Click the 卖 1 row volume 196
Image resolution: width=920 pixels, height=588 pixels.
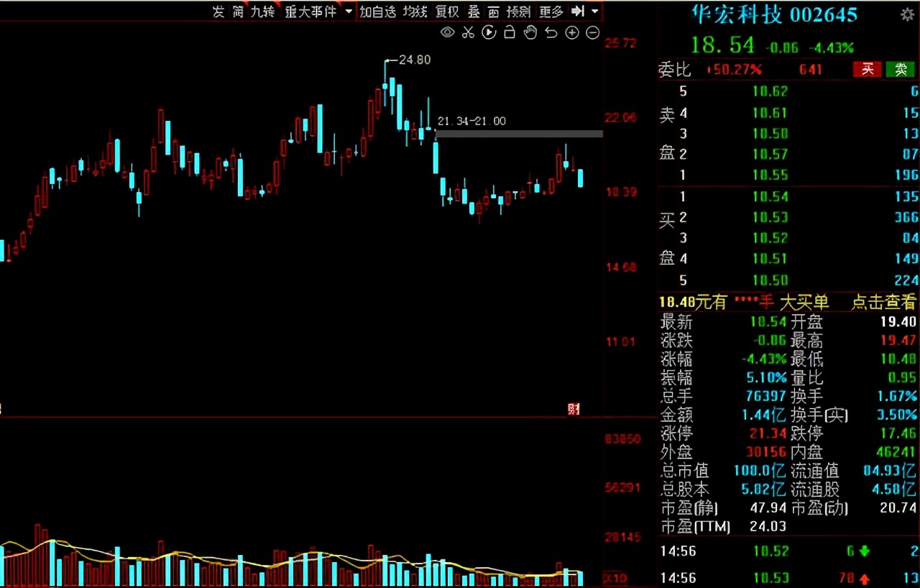click(x=906, y=175)
